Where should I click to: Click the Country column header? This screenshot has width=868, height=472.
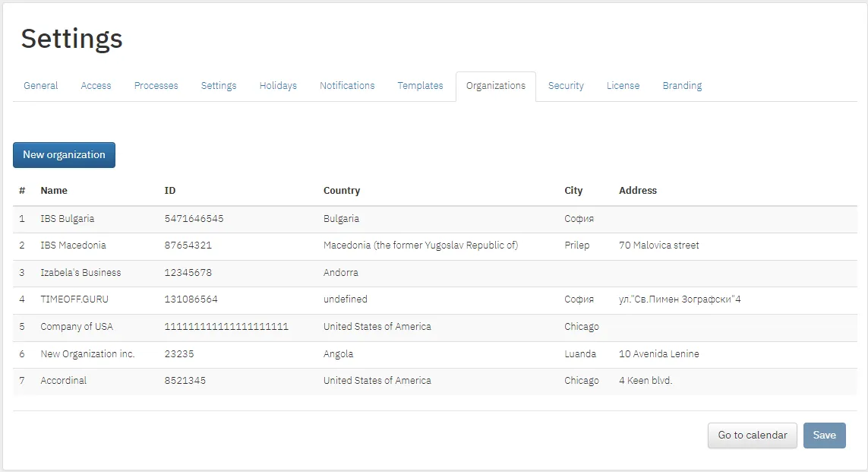[x=342, y=191]
